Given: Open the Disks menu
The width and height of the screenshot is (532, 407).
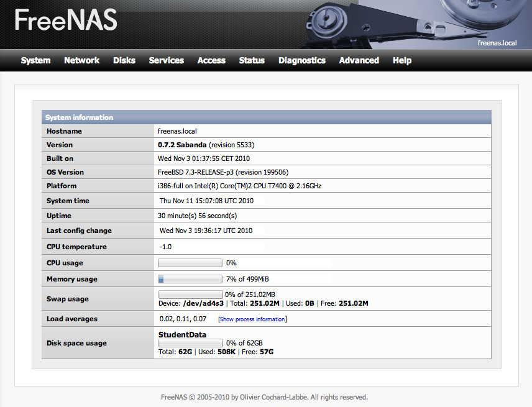Looking at the screenshot, I should [x=124, y=60].
